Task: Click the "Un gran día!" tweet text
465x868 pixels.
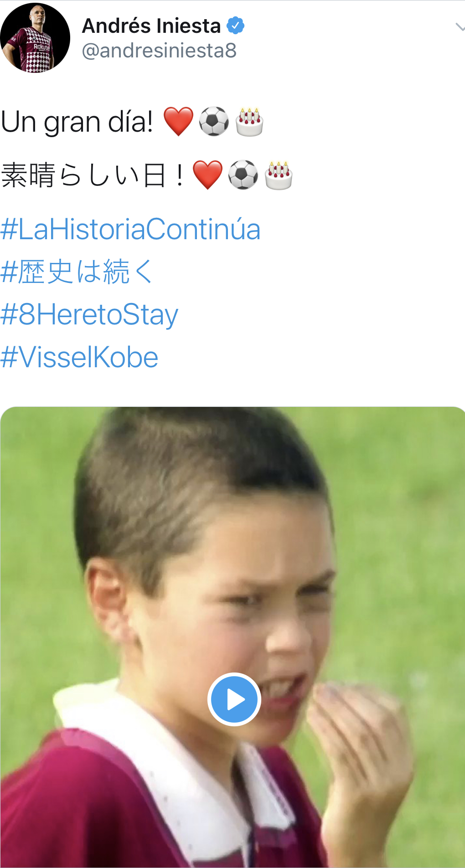Action: click(77, 122)
